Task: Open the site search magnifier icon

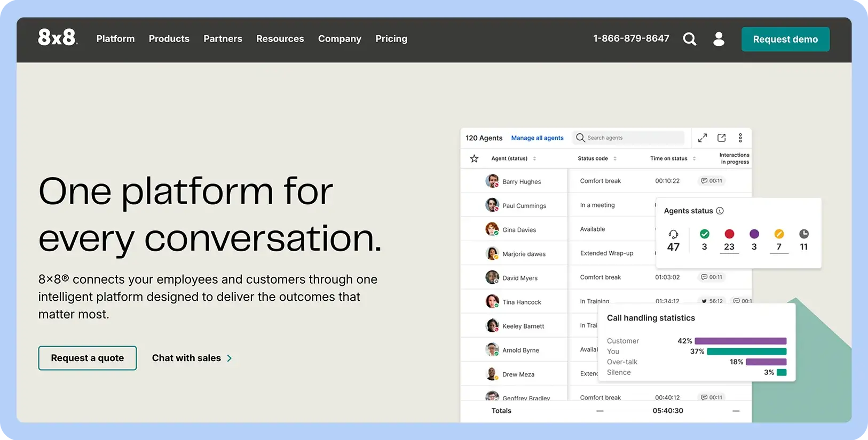Action: 690,39
